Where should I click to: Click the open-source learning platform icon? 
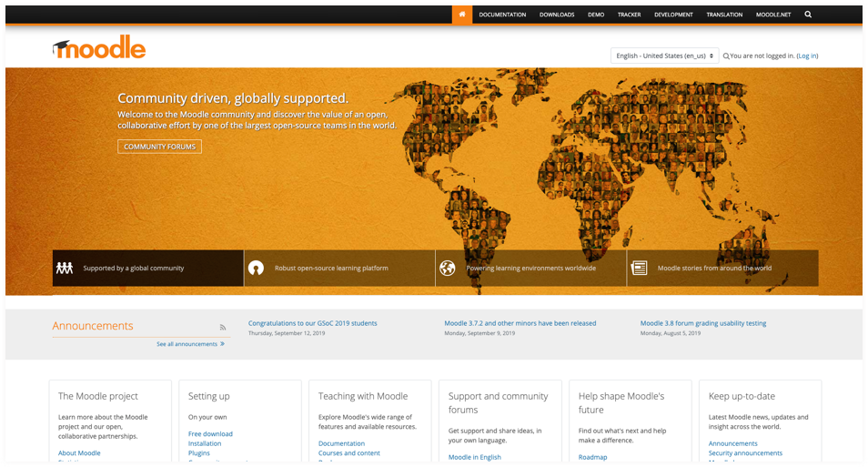(x=256, y=269)
